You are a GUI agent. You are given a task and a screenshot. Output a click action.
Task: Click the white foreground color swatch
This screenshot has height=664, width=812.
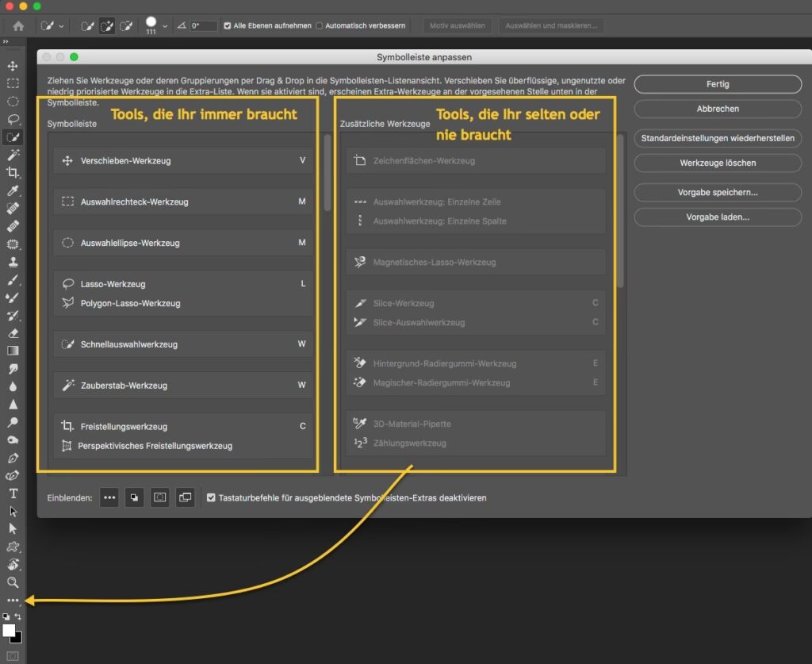pos(9,630)
